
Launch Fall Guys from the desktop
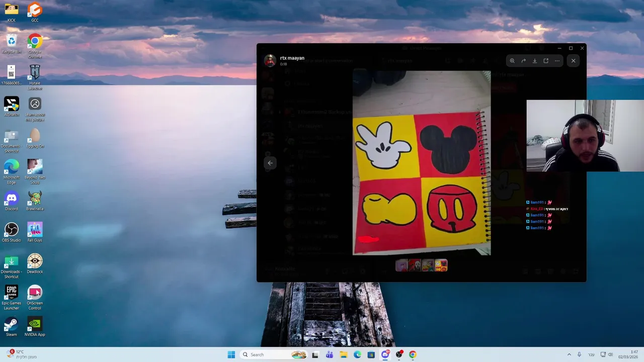point(35,232)
